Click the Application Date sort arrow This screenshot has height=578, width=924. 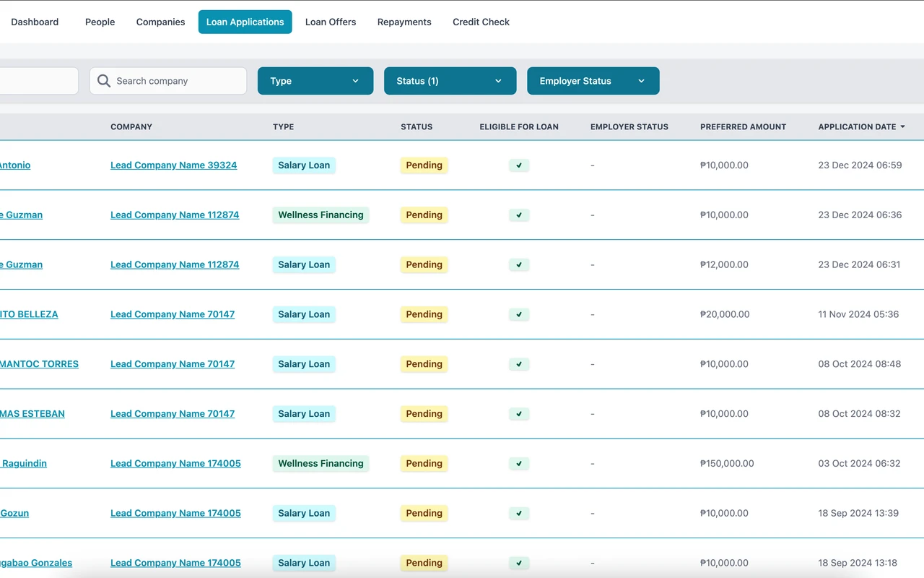point(902,127)
